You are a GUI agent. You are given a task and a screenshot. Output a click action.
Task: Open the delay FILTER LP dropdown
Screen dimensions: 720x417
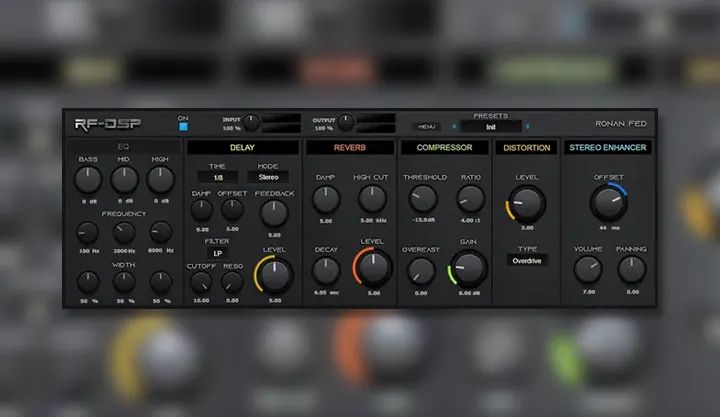click(x=218, y=253)
